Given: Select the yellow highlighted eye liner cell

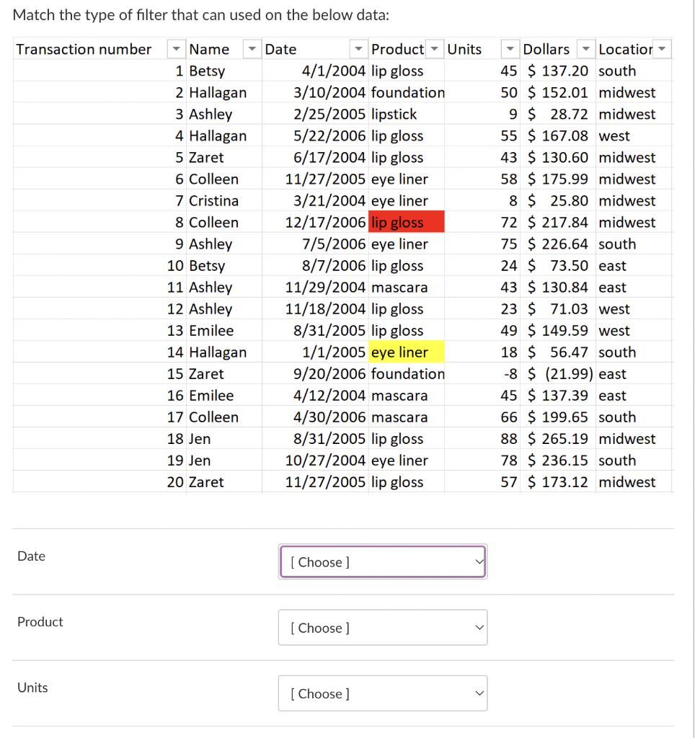Looking at the screenshot, I should 406,352.
